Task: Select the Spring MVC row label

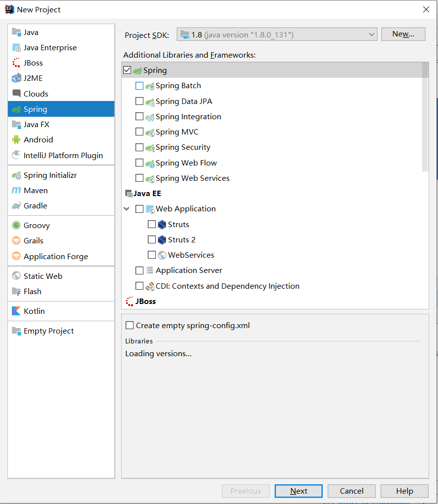Action: (177, 132)
